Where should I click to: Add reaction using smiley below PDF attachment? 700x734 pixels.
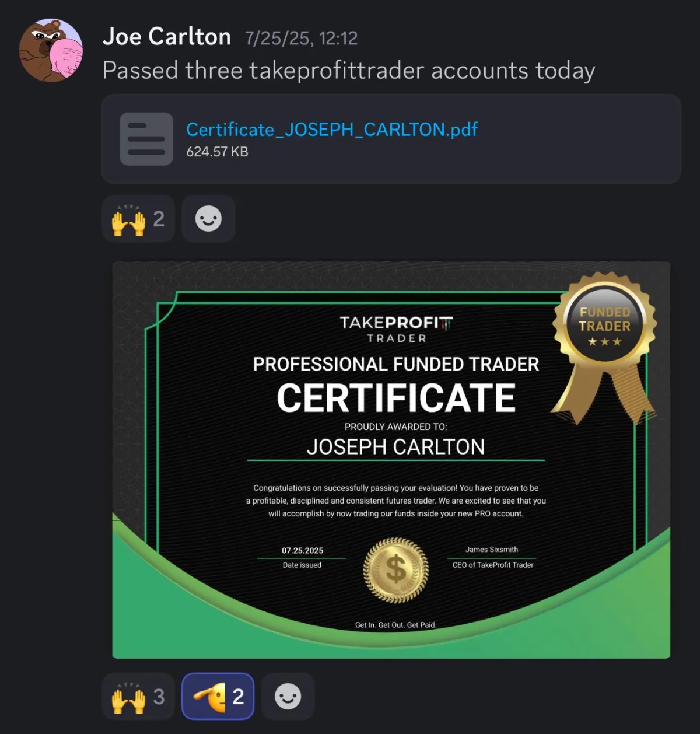(208, 219)
